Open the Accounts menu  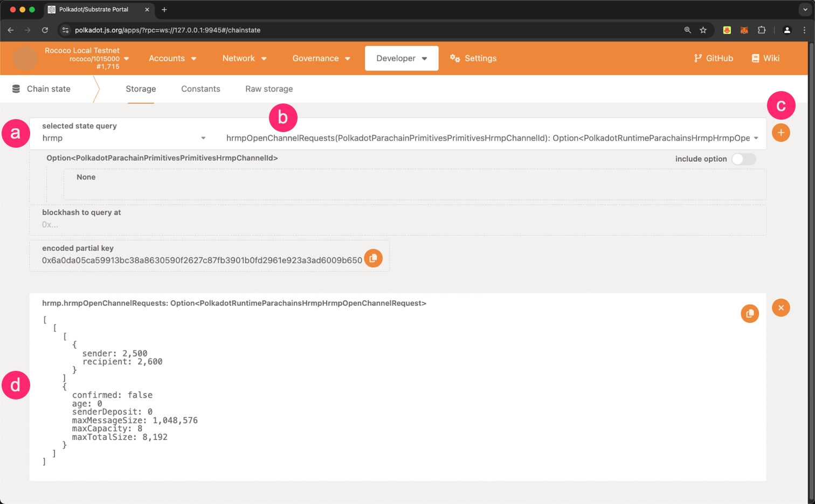pyautogui.click(x=172, y=58)
